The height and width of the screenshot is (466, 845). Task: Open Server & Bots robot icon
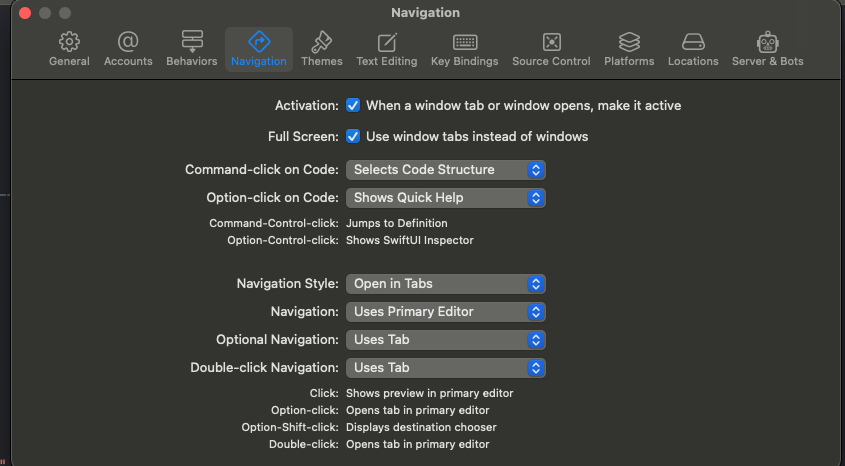[x=767, y=42]
